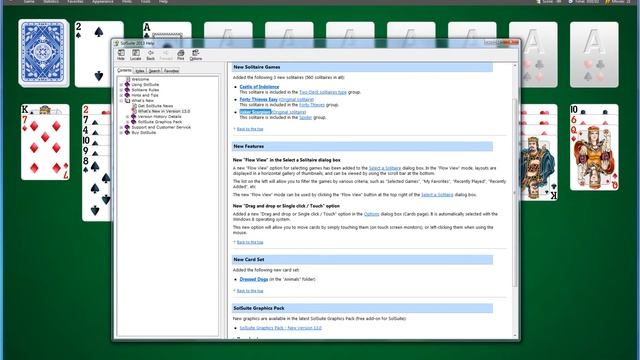Expand the Version History Details node

pyautogui.click(x=127, y=116)
